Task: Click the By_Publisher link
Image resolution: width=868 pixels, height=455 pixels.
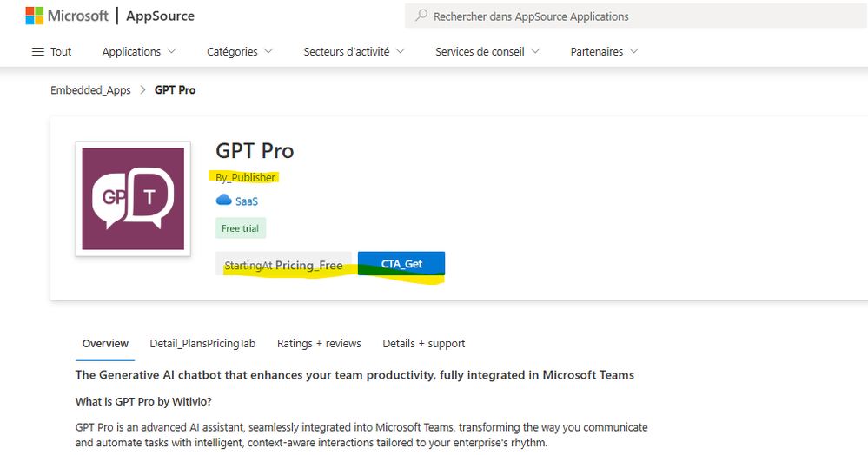Action: 245,177
